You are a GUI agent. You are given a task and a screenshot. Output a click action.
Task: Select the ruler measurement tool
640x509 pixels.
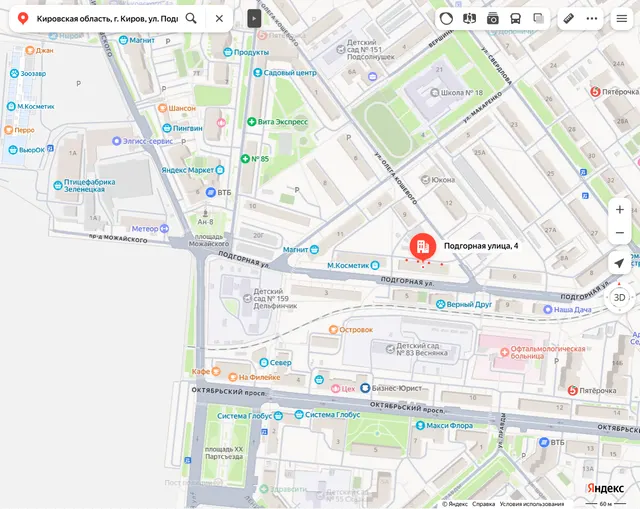(x=569, y=18)
